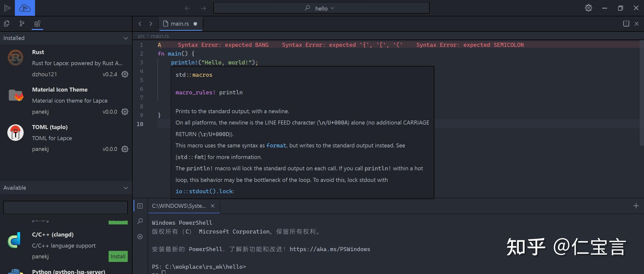Click the split editor icon
Image resolution: width=644 pixels, height=274 pixels.
(x=626, y=24)
